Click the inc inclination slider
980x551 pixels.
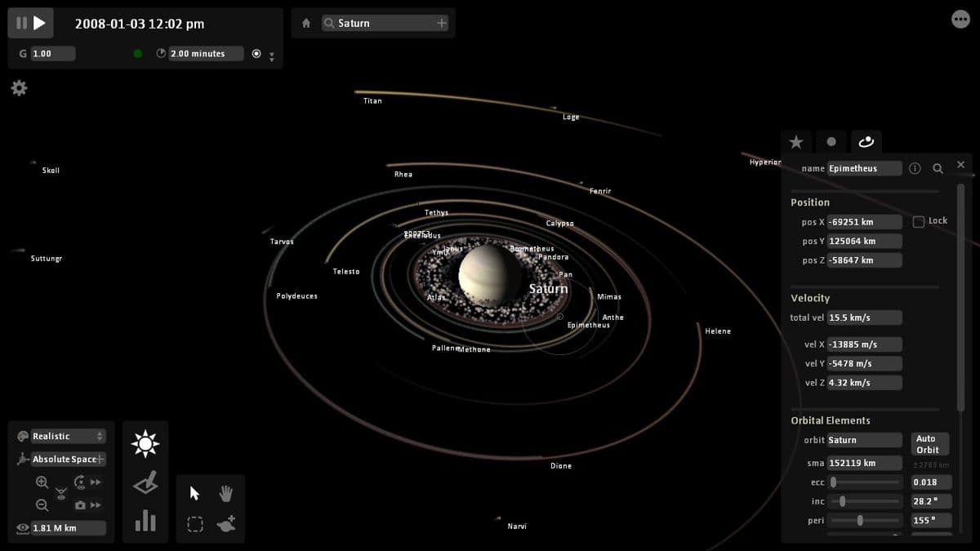pos(865,501)
